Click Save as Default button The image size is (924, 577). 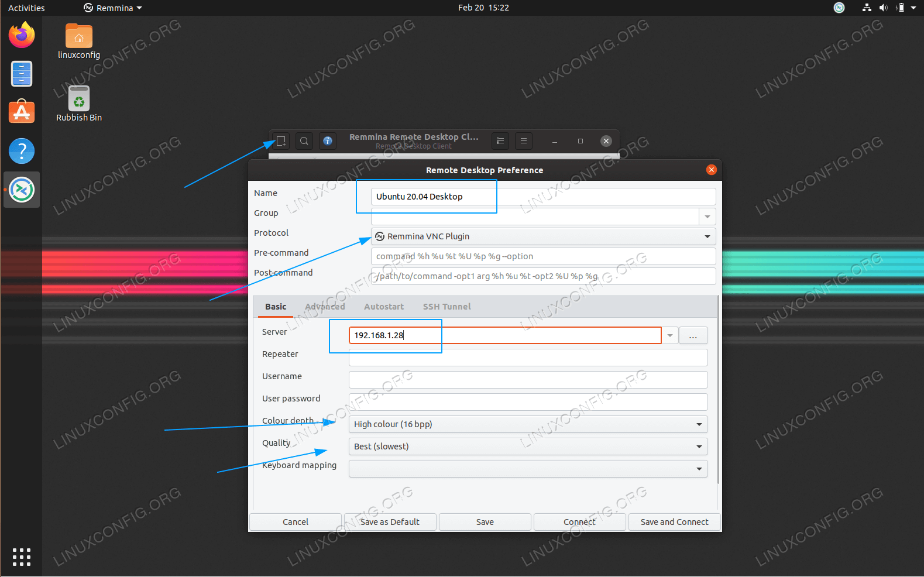pos(390,522)
